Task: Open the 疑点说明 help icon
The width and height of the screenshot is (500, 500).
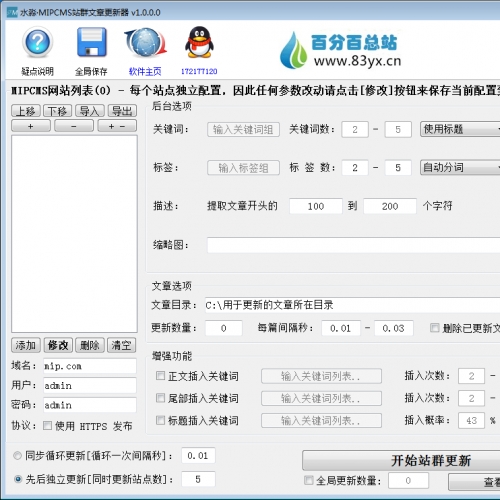Action: pyautogui.click(x=37, y=43)
